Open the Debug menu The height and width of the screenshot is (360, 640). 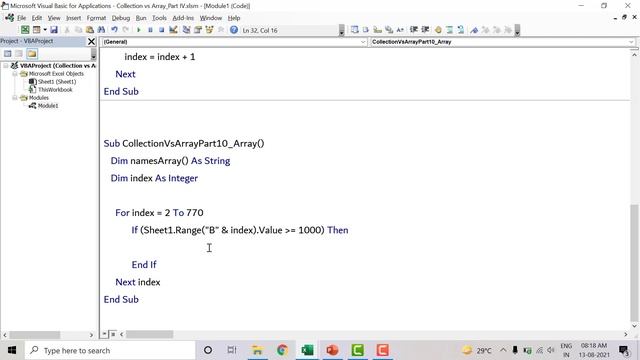tap(120, 18)
